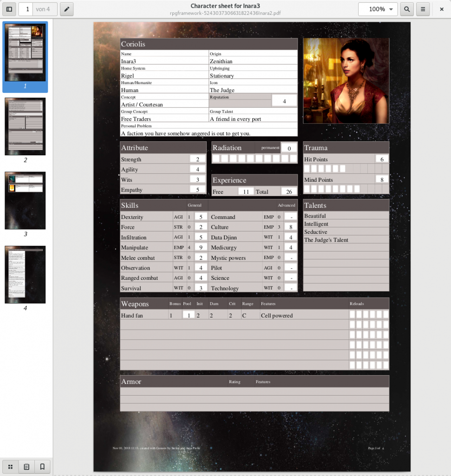The height and width of the screenshot is (476, 451).
Task: Close the document viewer window
Action: coord(442,9)
